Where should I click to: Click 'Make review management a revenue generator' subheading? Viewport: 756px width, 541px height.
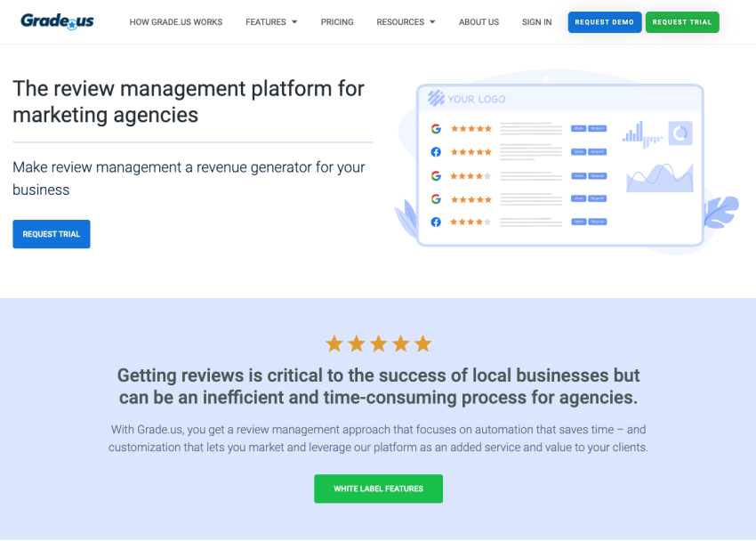tap(189, 178)
